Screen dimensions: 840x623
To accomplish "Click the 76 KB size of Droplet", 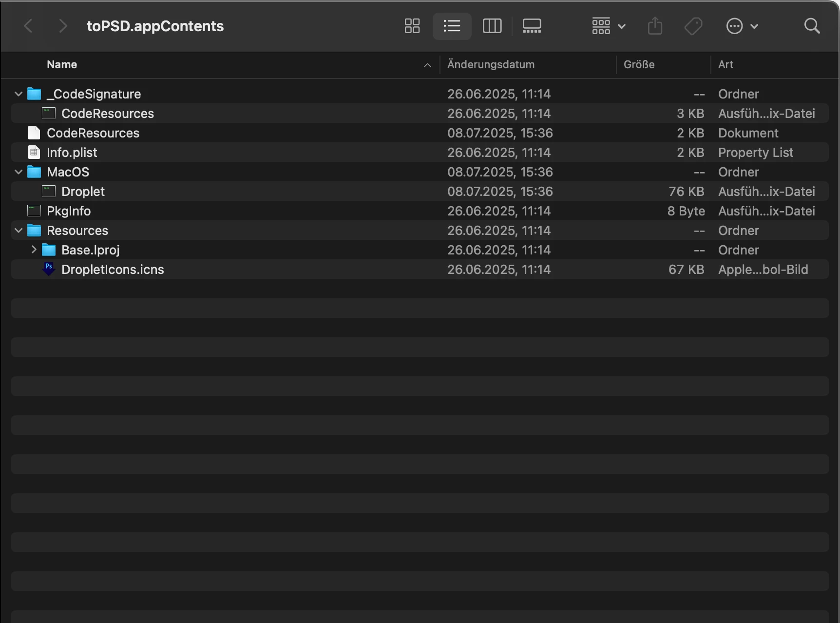I will pyautogui.click(x=686, y=192).
